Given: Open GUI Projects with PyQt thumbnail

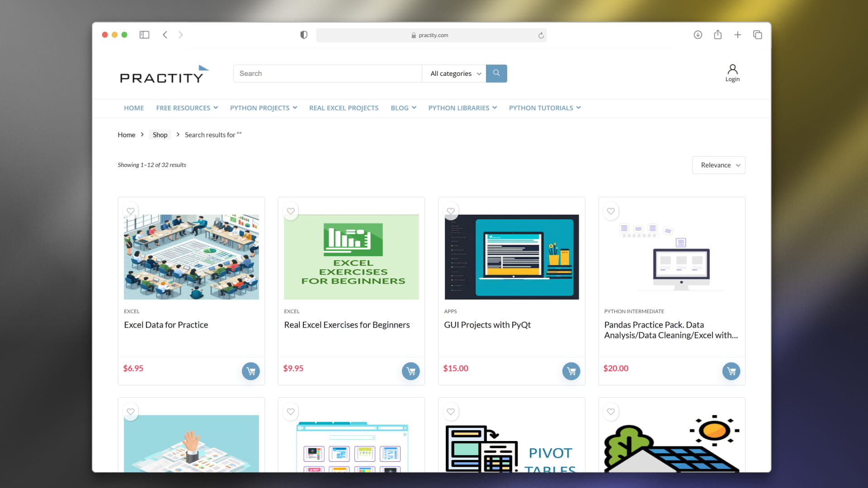Looking at the screenshot, I should [x=512, y=257].
